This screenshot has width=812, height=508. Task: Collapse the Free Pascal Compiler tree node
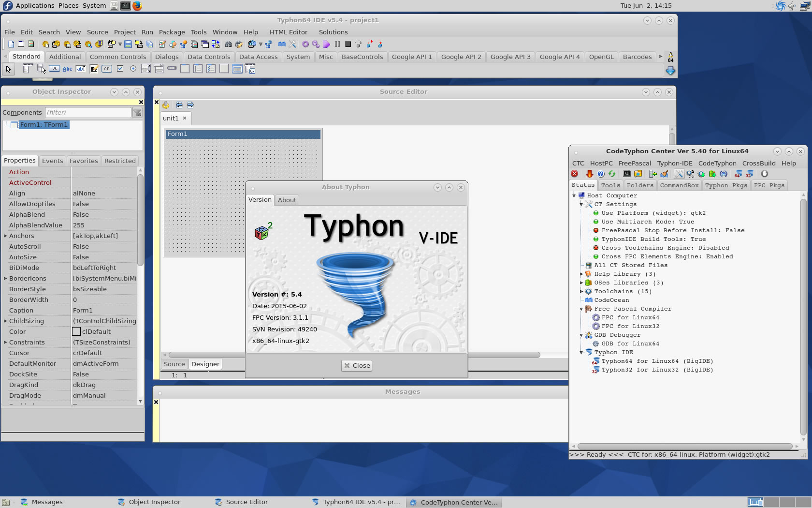tap(581, 309)
